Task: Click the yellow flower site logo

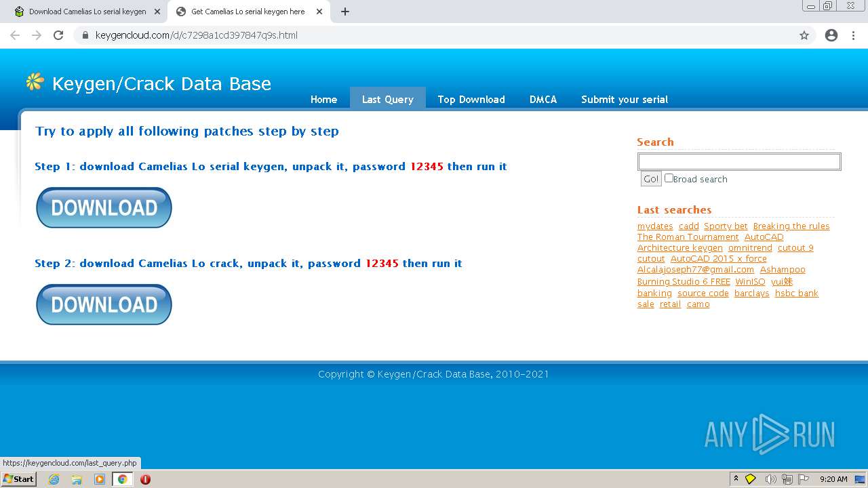Action: click(35, 82)
